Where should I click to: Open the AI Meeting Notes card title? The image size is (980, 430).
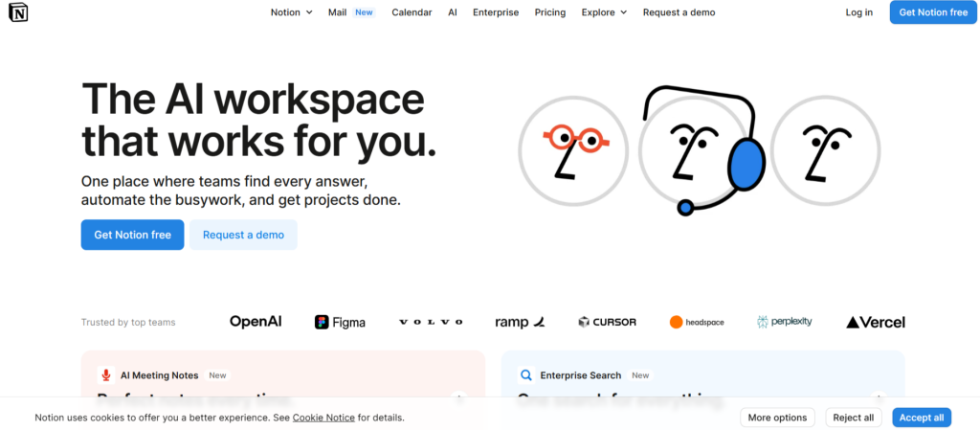point(160,375)
